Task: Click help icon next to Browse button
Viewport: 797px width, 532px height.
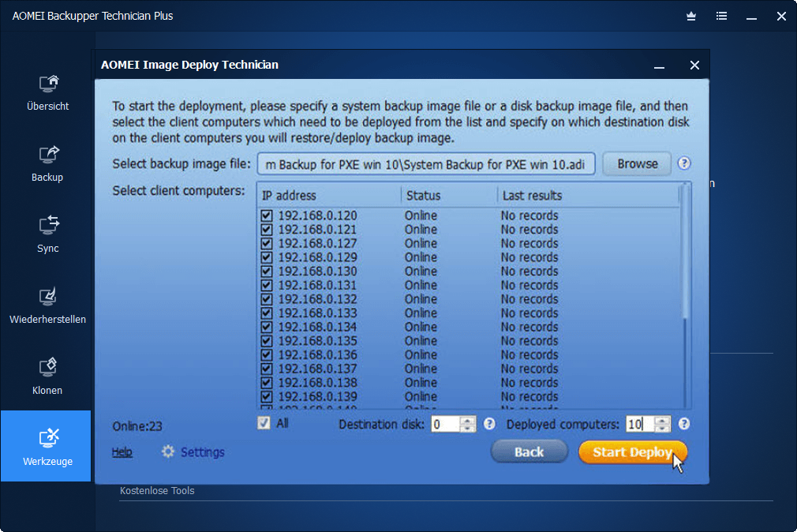Action: tap(684, 163)
